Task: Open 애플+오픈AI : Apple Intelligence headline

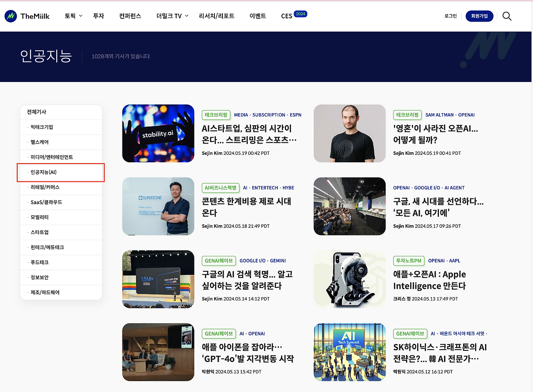Action: pos(430,280)
